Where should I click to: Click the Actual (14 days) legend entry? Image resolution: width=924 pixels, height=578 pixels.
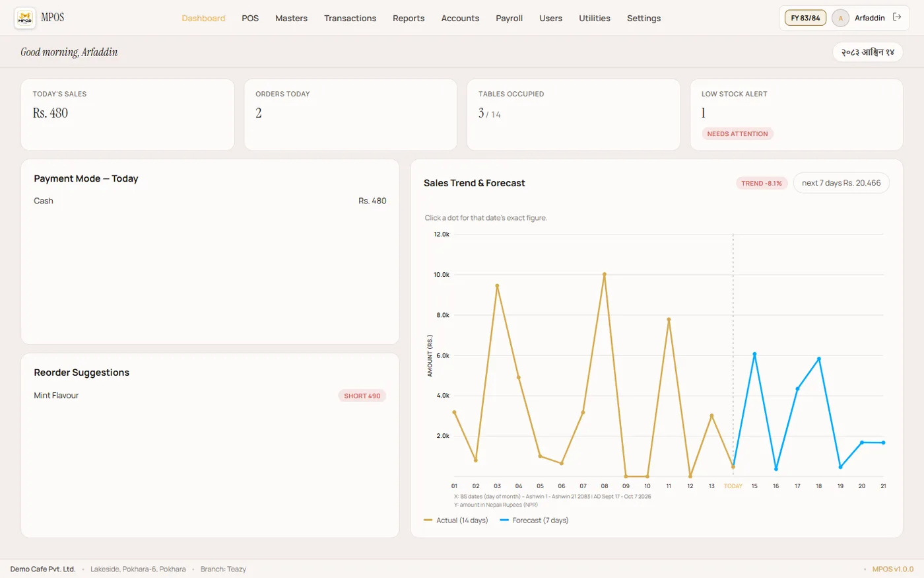(456, 521)
